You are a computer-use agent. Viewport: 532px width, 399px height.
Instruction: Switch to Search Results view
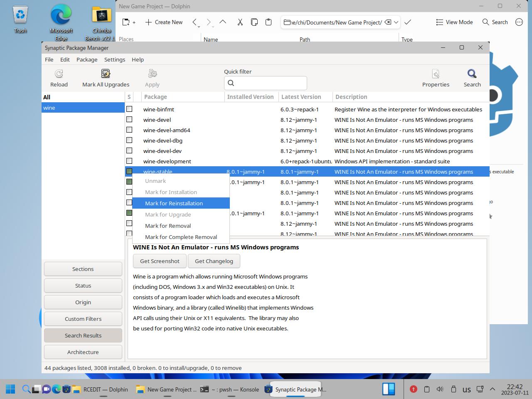pyautogui.click(x=83, y=335)
